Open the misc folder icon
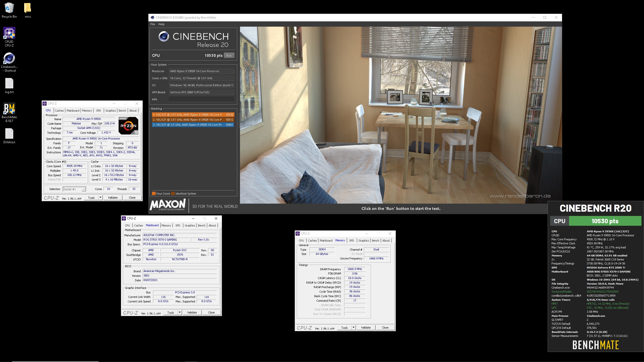 [28, 10]
